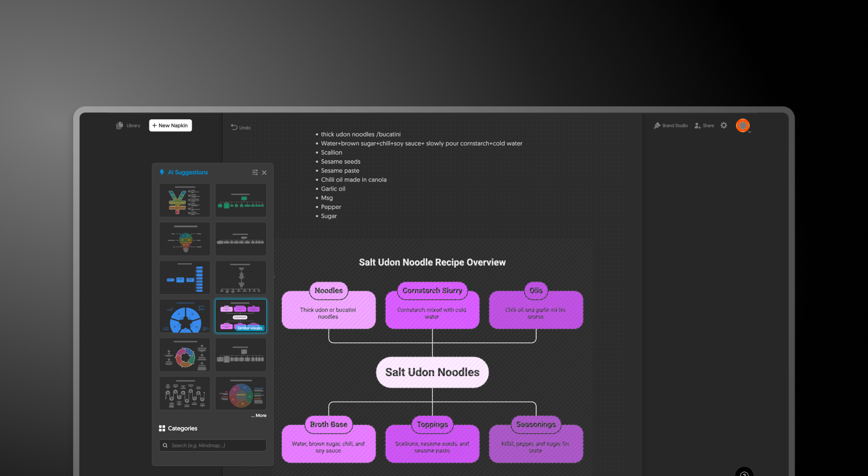This screenshot has width=868, height=476.
Task: Select the pink 'Similar visuals' thumbnail
Action: click(241, 316)
